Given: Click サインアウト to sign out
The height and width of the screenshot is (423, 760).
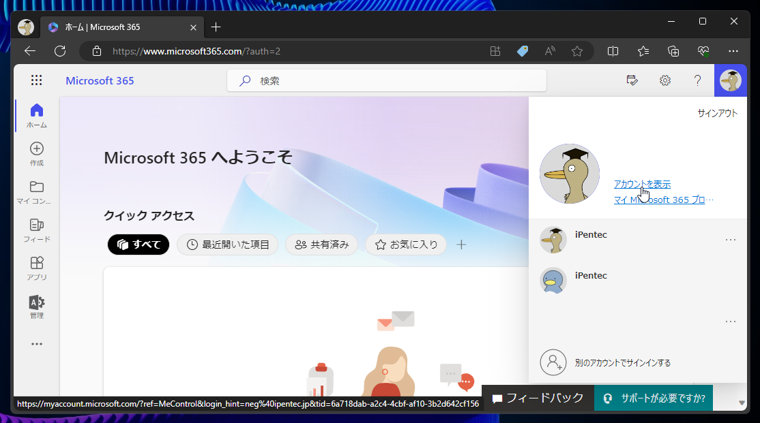Looking at the screenshot, I should pyautogui.click(x=717, y=113).
